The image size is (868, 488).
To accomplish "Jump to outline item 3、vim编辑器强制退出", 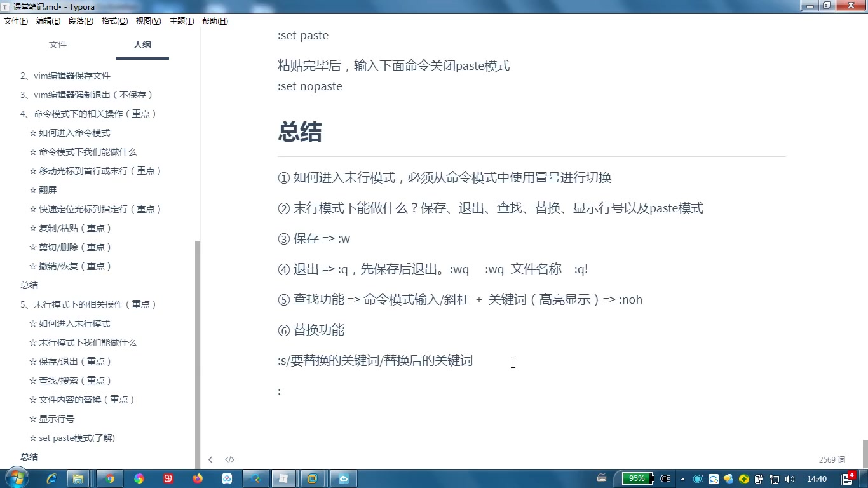I will (87, 95).
